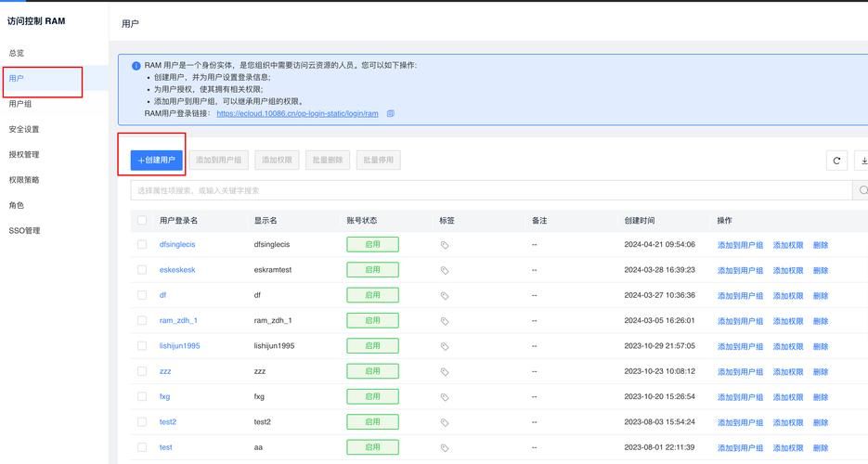This screenshot has width=868, height=464.
Task: Click 添加到用户组 for dfsinglecis
Action: [740, 245]
